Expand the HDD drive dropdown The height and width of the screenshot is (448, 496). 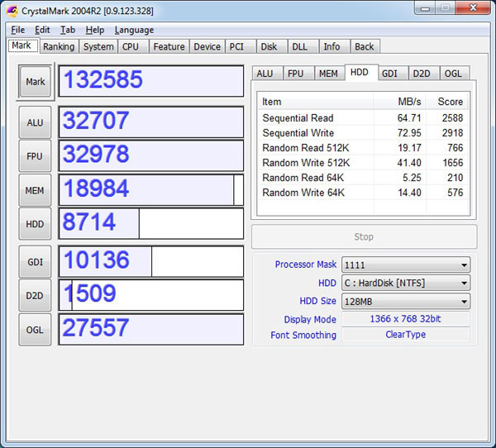[406, 283]
